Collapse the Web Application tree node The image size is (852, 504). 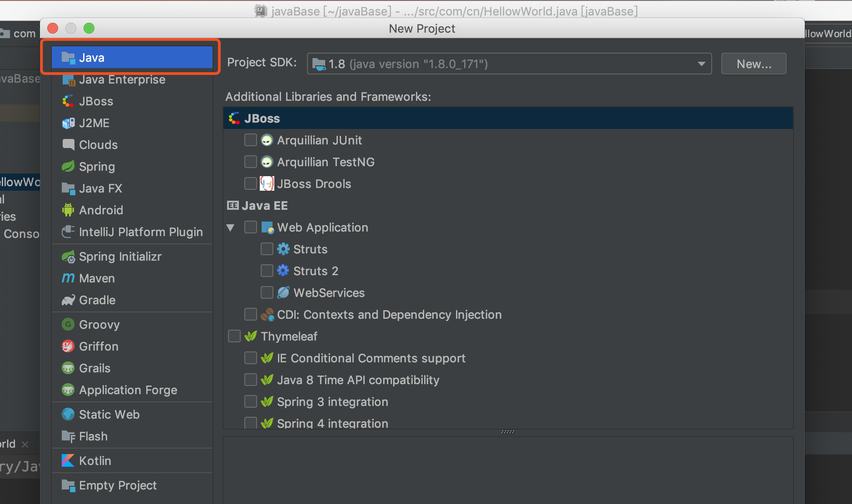coord(231,228)
